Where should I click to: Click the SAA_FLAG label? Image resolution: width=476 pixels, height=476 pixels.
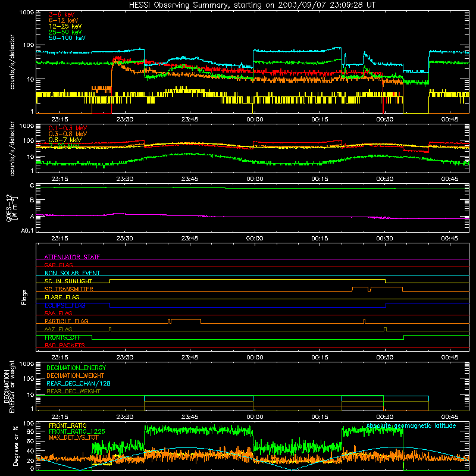click(x=58, y=313)
